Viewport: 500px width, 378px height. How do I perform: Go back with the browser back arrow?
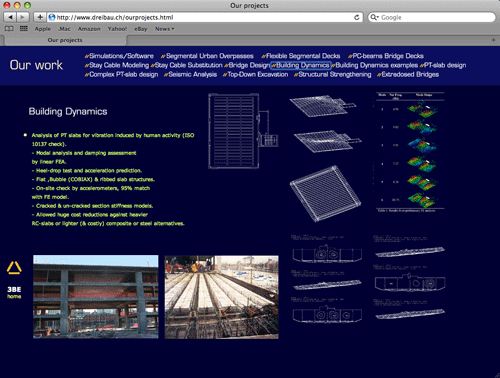pos(10,17)
